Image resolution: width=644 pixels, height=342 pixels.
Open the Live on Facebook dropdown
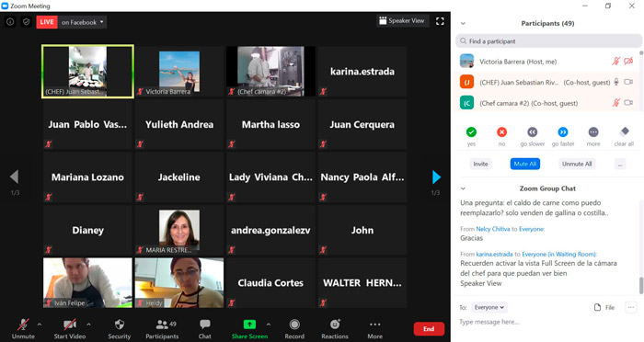[x=83, y=22]
